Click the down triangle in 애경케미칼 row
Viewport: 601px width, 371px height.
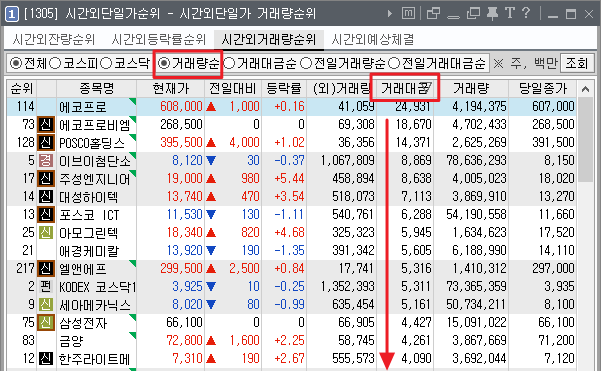point(211,251)
